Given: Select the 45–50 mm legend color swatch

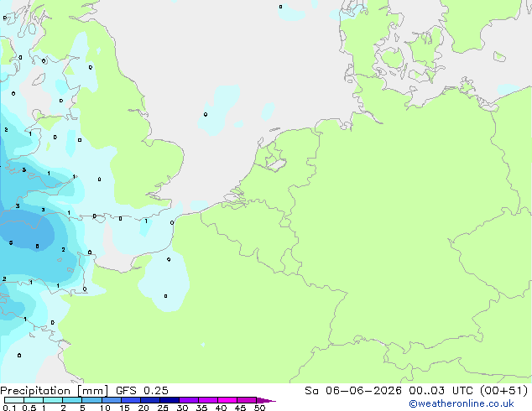Looking at the screenshot, I should [247, 400].
